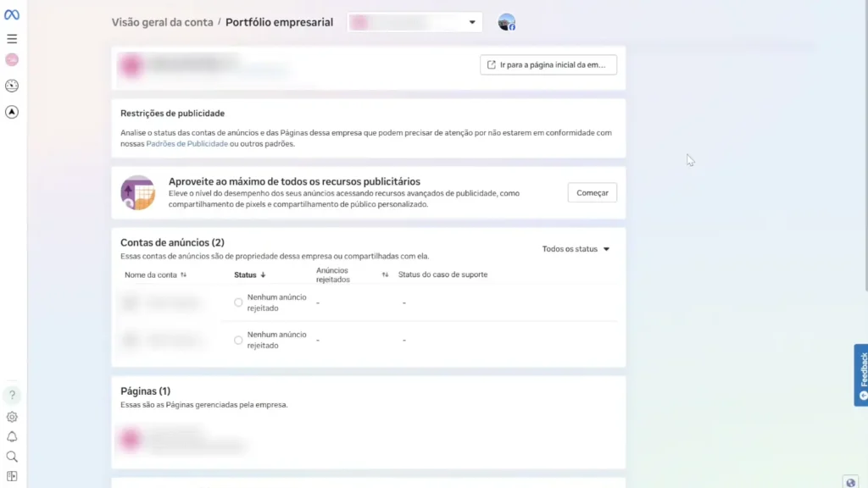868x488 pixels.
Task: Open the first blurred ad account row
Action: pos(164,302)
